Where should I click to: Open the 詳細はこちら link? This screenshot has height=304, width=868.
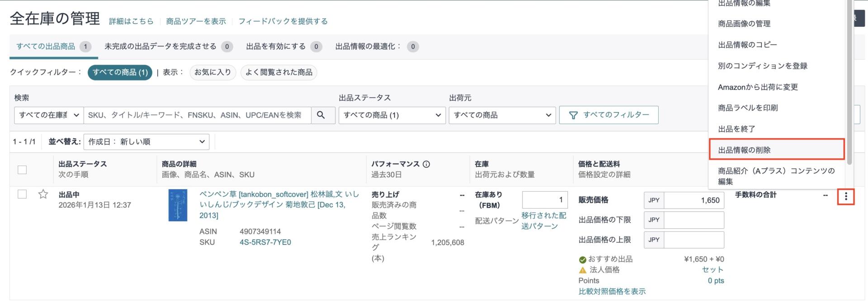(131, 21)
